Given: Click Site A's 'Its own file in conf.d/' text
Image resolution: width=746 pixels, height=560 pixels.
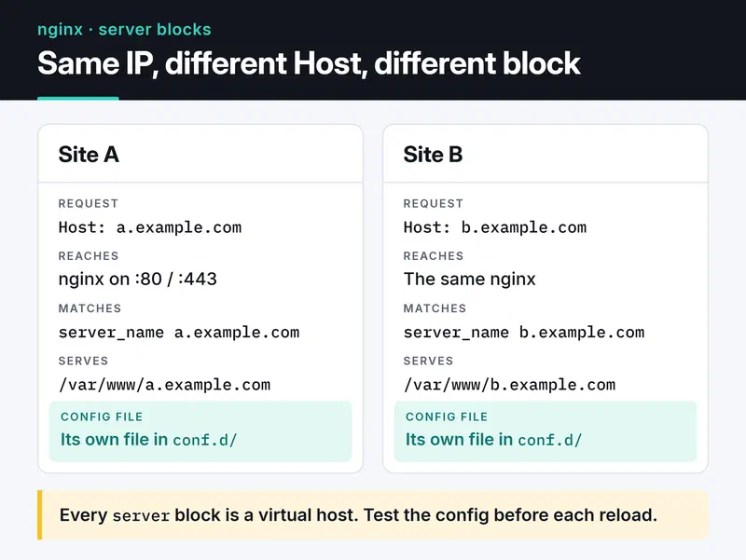Looking at the screenshot, I should pyautogui.click(x=148, y=440).
